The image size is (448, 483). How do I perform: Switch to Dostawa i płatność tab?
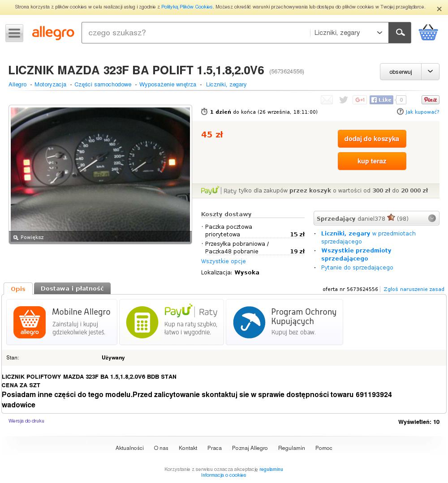tap(72, 289)
